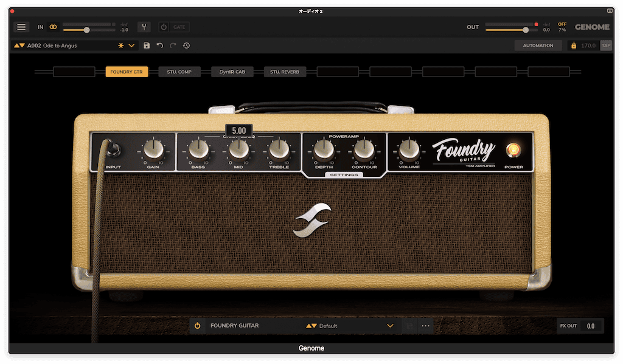This screenshot has width=623, height=364.
Task: Open the preset history clock icon
Action: click(186, 46)
